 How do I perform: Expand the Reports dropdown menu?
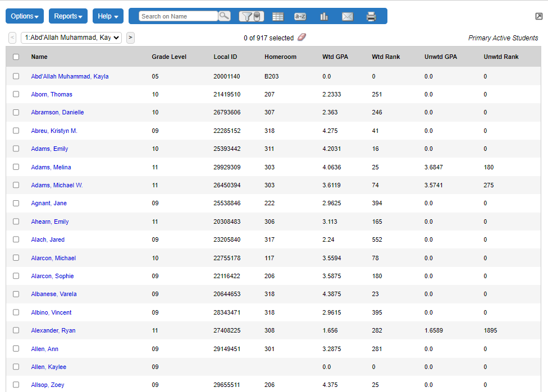point(68,16)
